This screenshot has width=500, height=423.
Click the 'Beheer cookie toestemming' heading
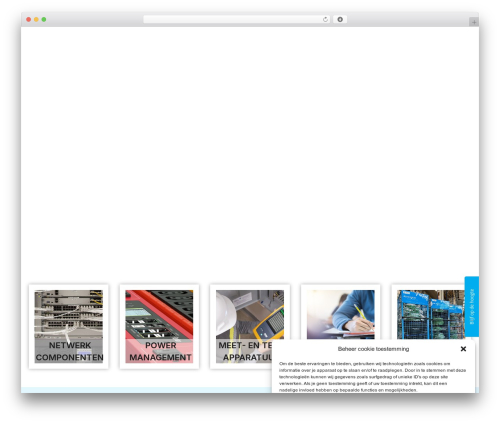click(x=373, y=349)
